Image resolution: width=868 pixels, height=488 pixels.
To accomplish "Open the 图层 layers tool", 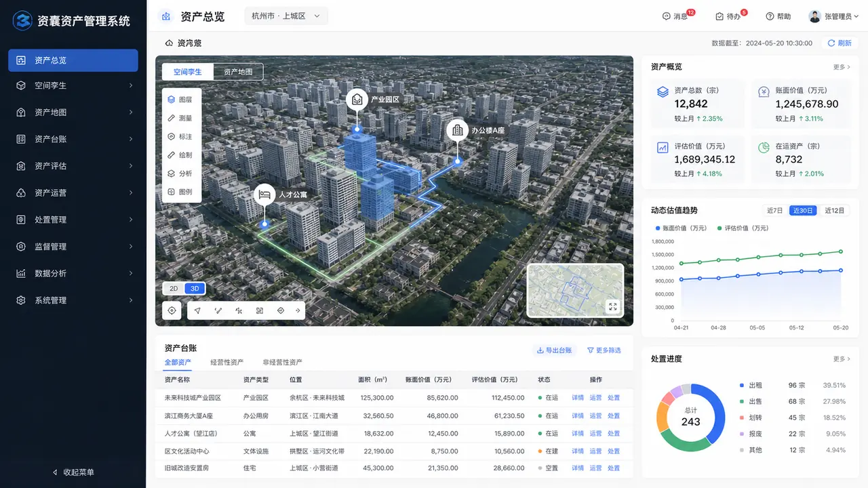I will [x=181, y=100].
